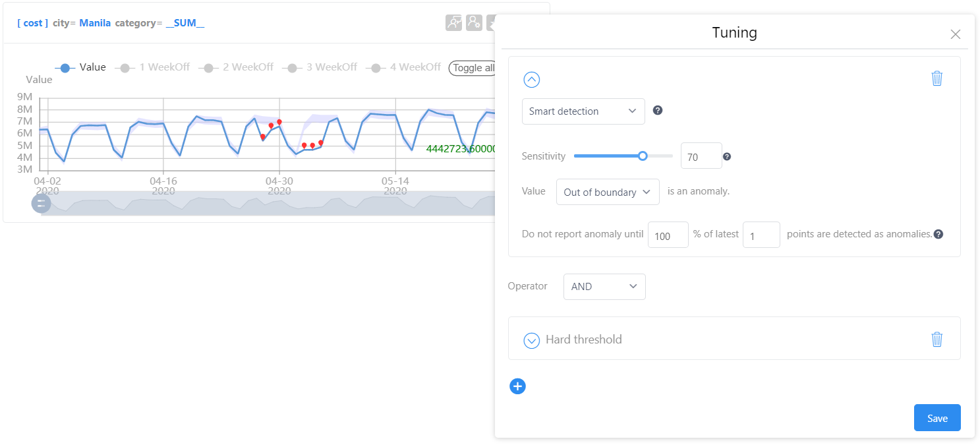Toggle the 1 WeekOff legend series
This screenshot has height=445, width=980.
[152, 67]
